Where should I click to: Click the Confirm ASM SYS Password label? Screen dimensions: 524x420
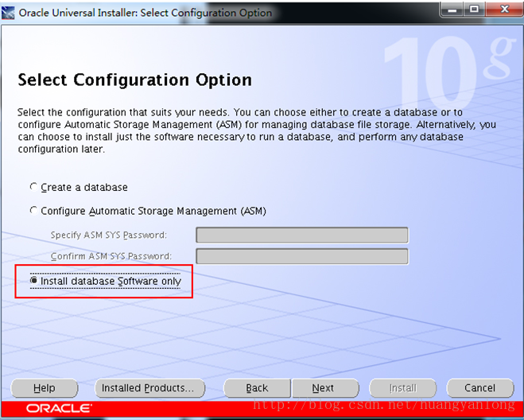(x=111, y=256)
